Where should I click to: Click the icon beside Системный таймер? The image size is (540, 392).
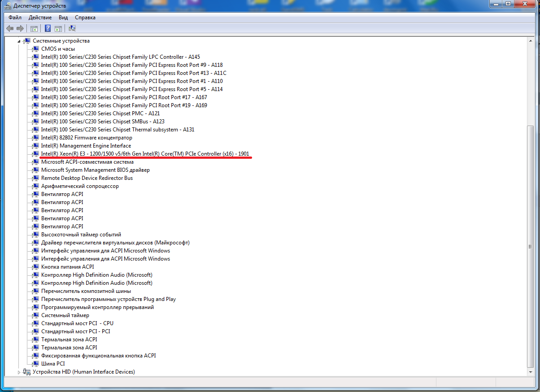click(36, 315)
